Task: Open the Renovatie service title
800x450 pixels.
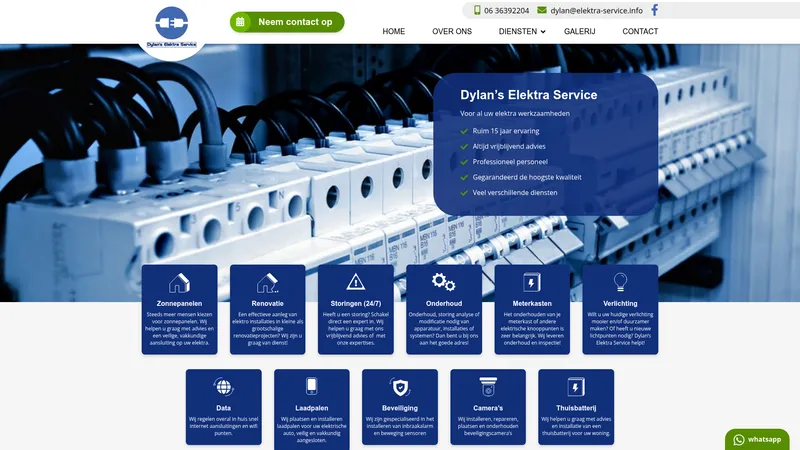Action: 267,304
